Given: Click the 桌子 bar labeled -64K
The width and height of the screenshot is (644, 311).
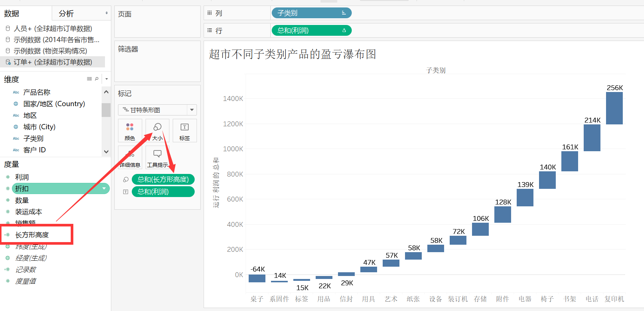Looking at the screenshot, I should 257,278.
